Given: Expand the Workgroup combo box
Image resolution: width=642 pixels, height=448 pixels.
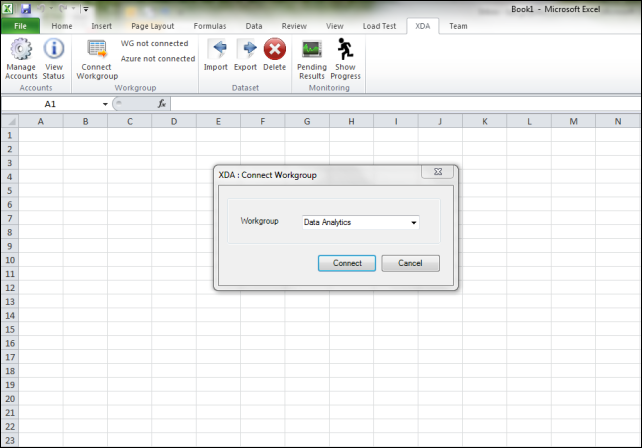Looking at the screenshot, I should click(414, 222).
